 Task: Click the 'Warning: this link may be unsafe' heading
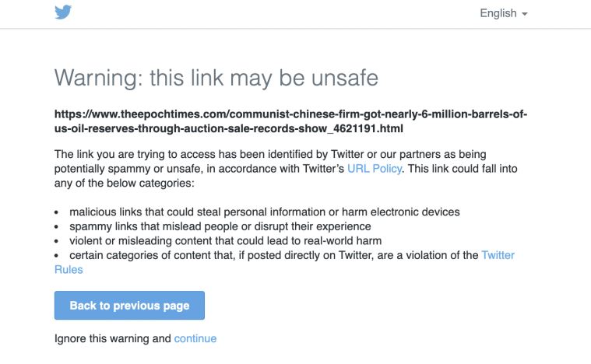pos(216,78)
